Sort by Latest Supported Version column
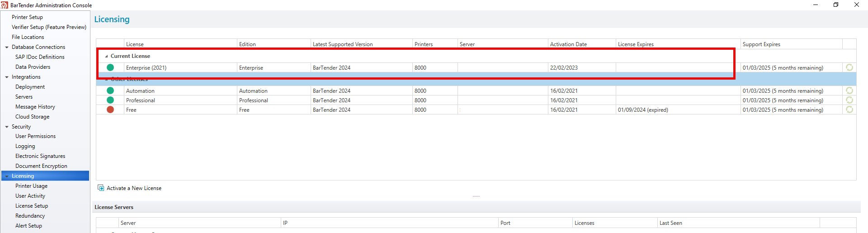The height and width of the screenshot is (233, 868). click(362, 44)
